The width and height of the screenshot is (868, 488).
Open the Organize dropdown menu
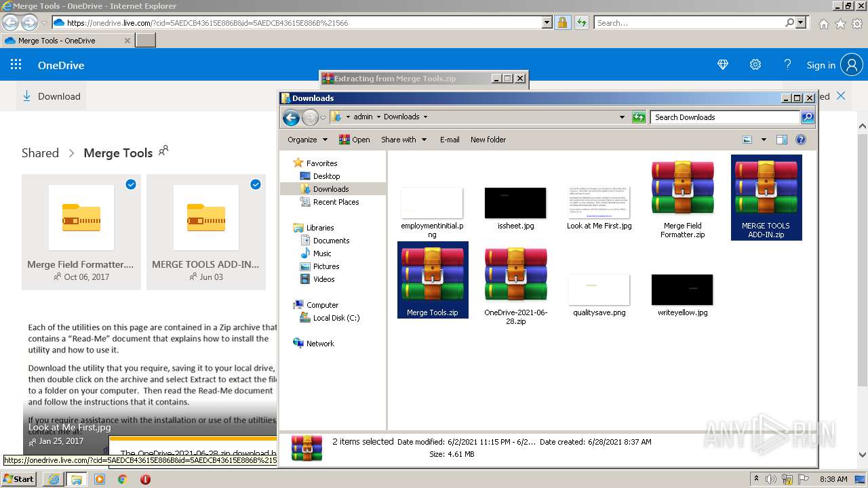pos(307,140)
